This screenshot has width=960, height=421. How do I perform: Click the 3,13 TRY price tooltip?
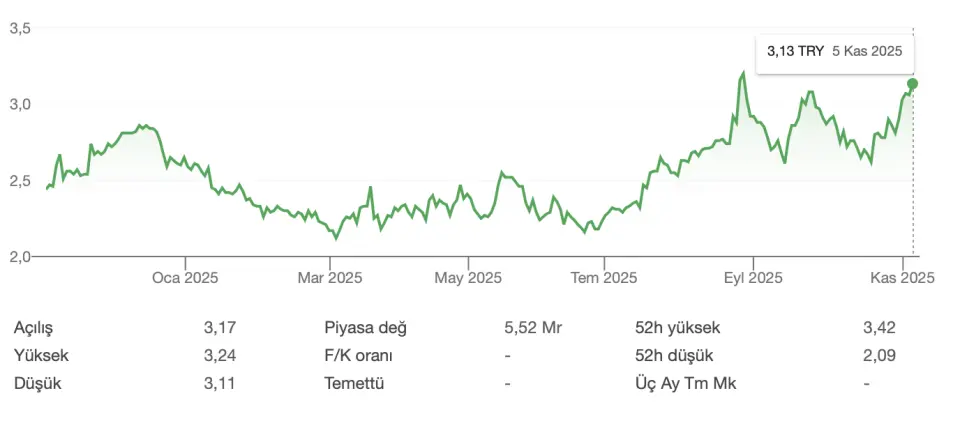point(795,50)
